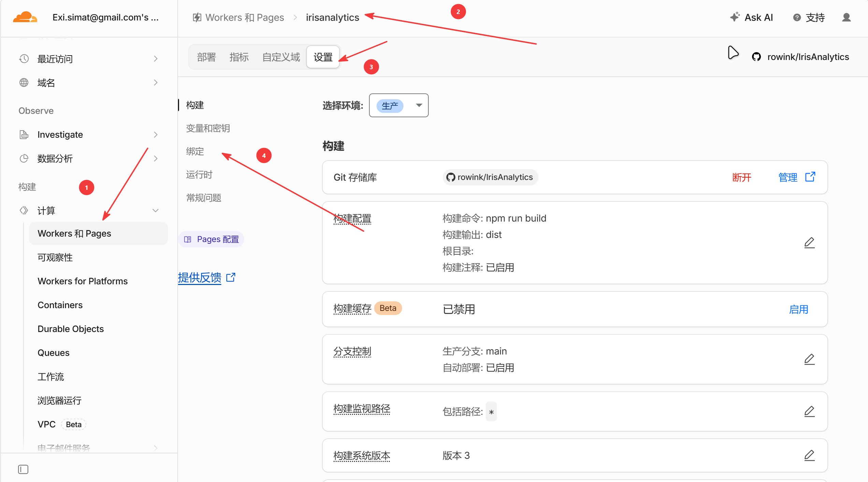Screen dimensions: 868x482
Task: Click GitHub icon in Git repository chip
Action: 451,177
